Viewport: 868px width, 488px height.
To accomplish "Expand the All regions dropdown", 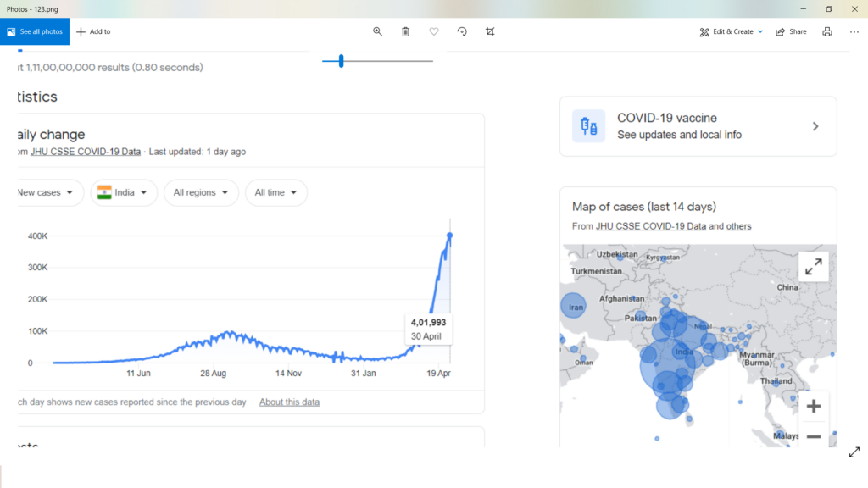I will [202, 192].
